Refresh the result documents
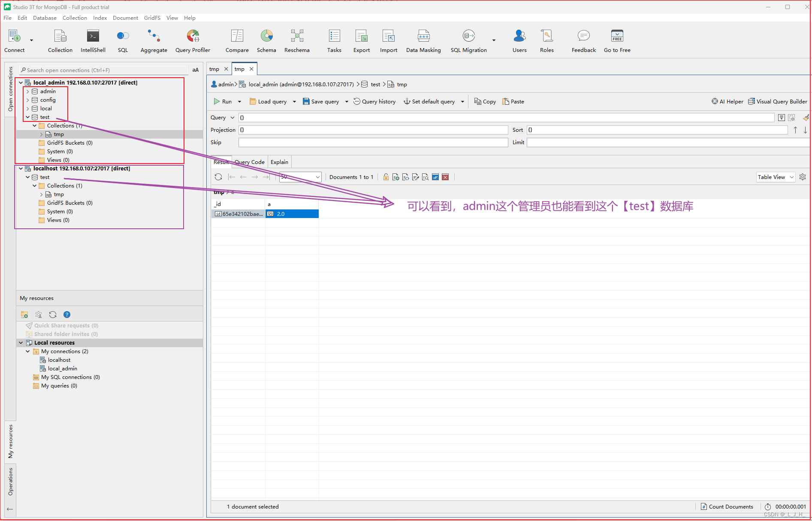Image resolution: width=812 pixels, height=521 pixels. click(218, 177)
